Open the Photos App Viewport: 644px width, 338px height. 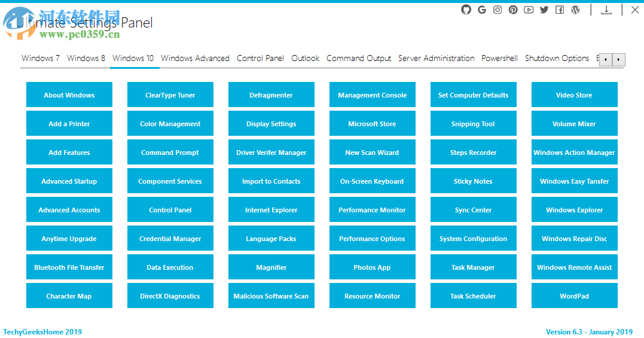[372, 267]
